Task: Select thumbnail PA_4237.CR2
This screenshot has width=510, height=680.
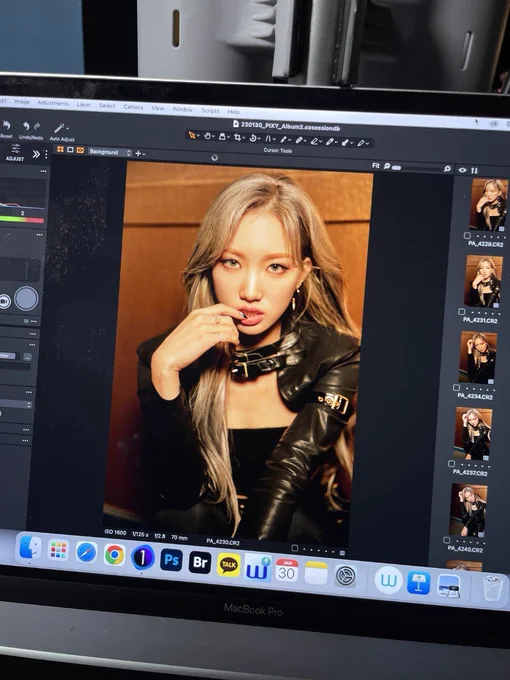Action: click(x=473, y=434)
